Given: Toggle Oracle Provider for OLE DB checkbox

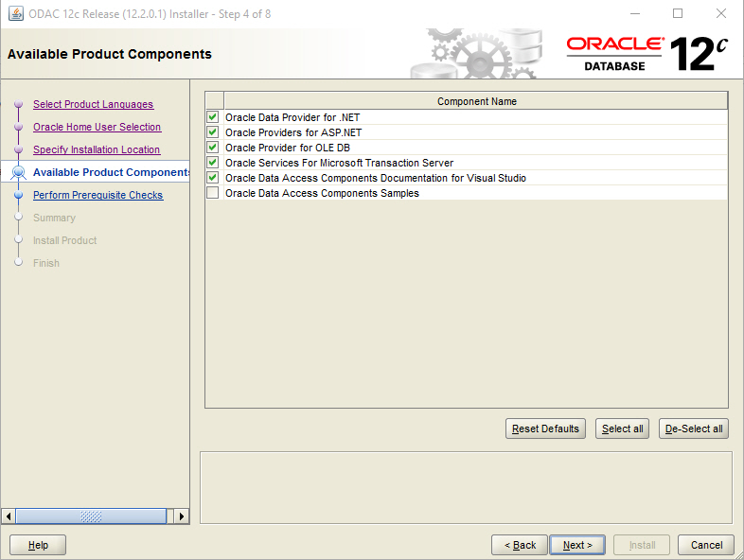Looking at the screenshot, I should pos(213,147).
